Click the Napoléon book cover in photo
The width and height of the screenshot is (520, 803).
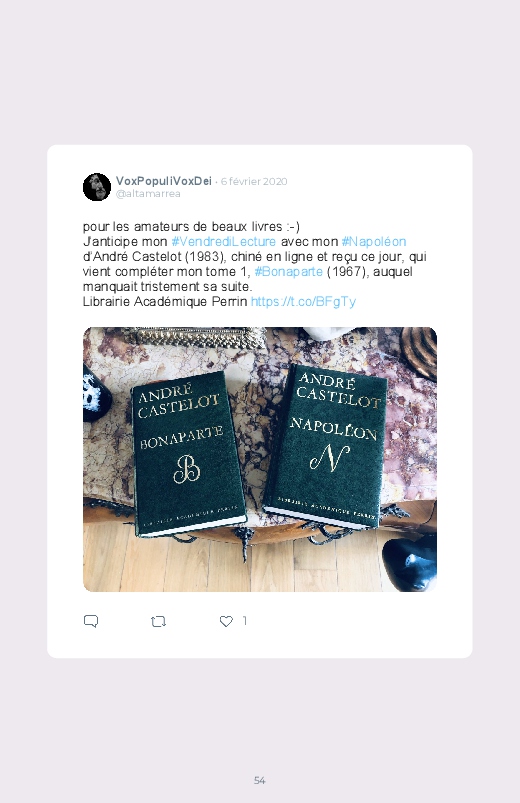tap(327, 445)
